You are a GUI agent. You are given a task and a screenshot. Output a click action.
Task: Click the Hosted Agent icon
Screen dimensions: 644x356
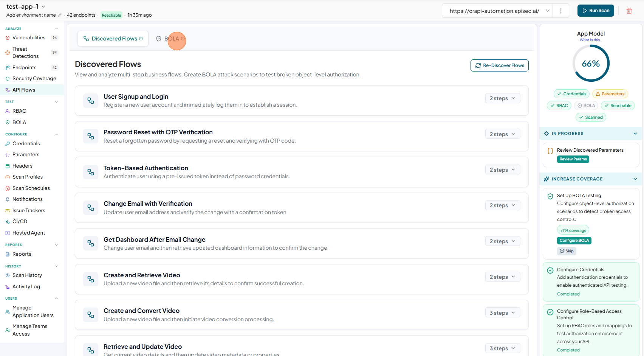click(x=8, y=233)
